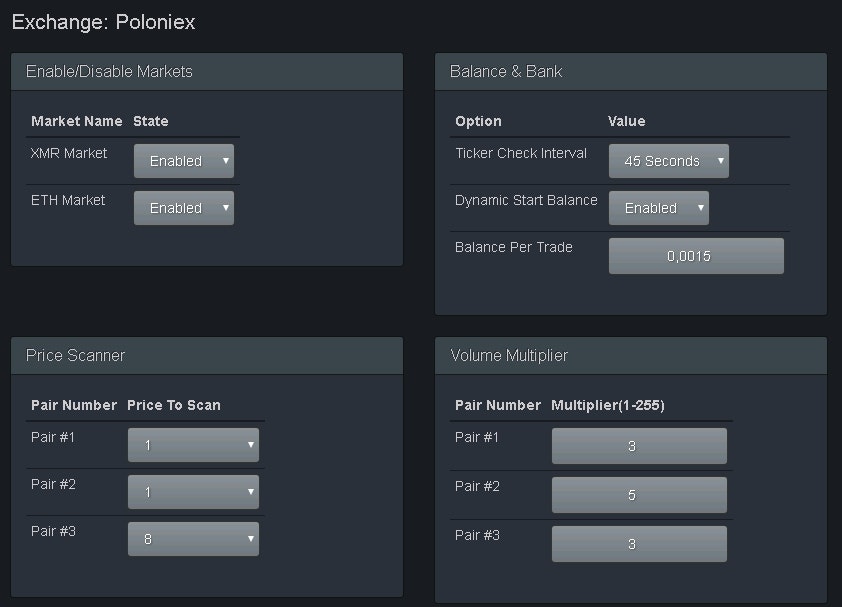Click the Pair #3 Price To Scan arrow
842x607 pixels.
click(248, 538)
